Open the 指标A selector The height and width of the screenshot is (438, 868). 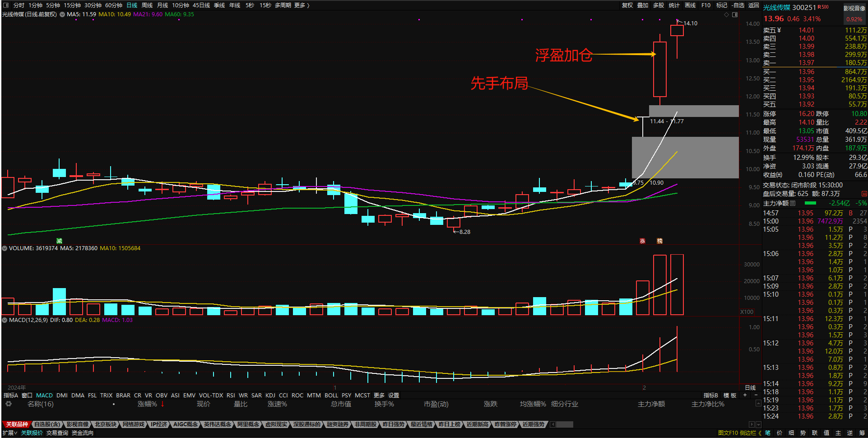pos(11,395)
